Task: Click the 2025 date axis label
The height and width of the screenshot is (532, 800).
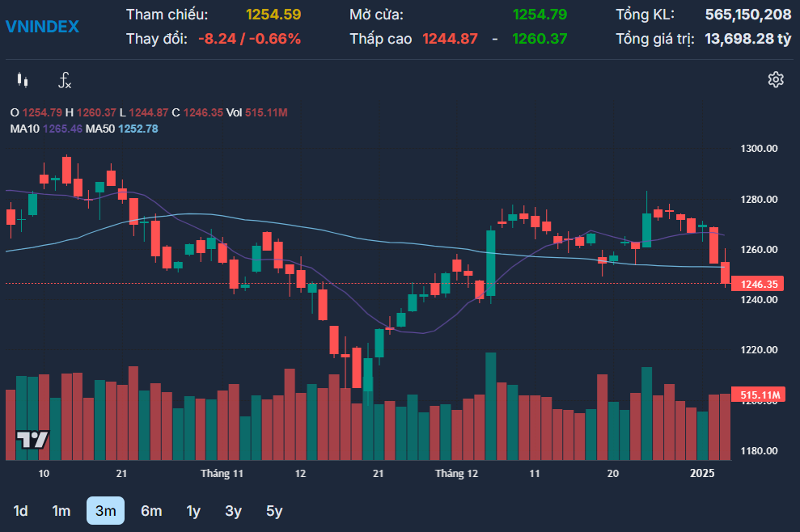Action: click(x=702, y=473)
